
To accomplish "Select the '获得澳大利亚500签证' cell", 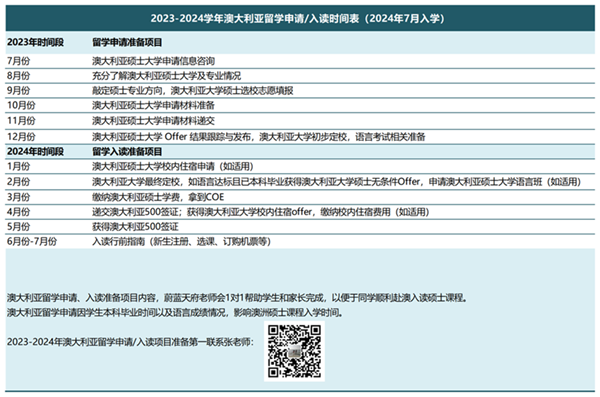I will (135, 226).
